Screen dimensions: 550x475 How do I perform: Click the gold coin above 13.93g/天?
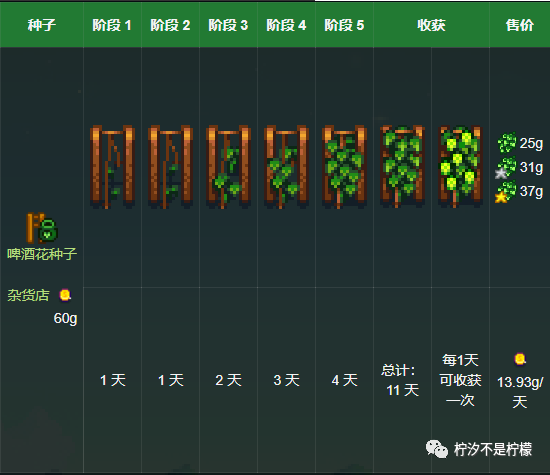pyautogui.click(x=520, y=359)
